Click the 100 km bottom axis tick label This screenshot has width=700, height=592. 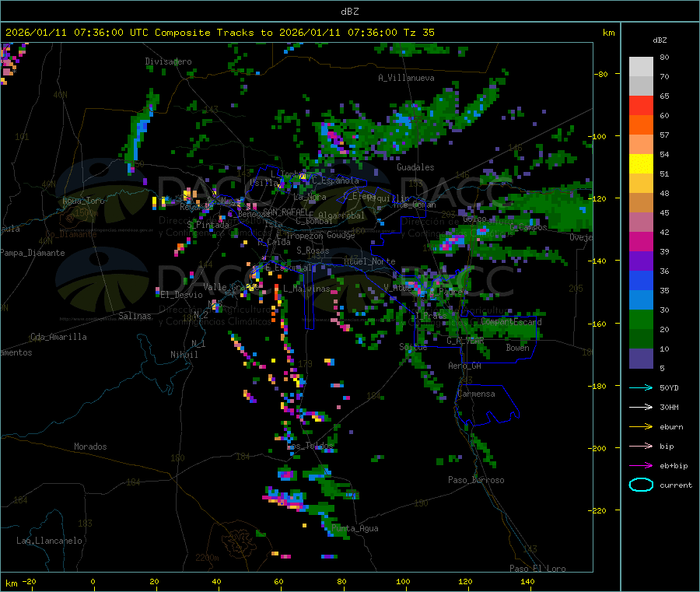click(403, 581)
